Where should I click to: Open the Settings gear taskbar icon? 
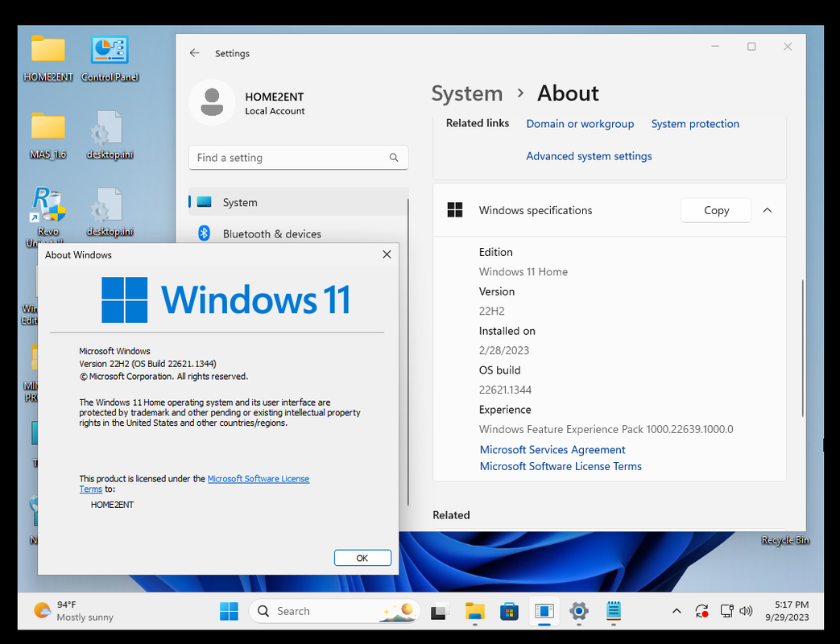pyautogui.click(x=578, y=611)
